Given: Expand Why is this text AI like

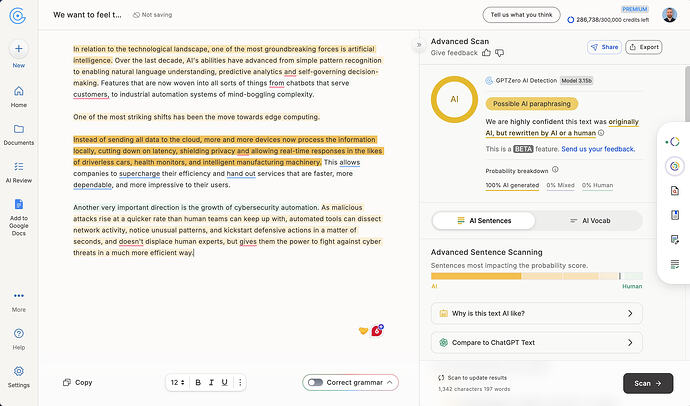Looking at the screenshot, I should click(536, 313).
